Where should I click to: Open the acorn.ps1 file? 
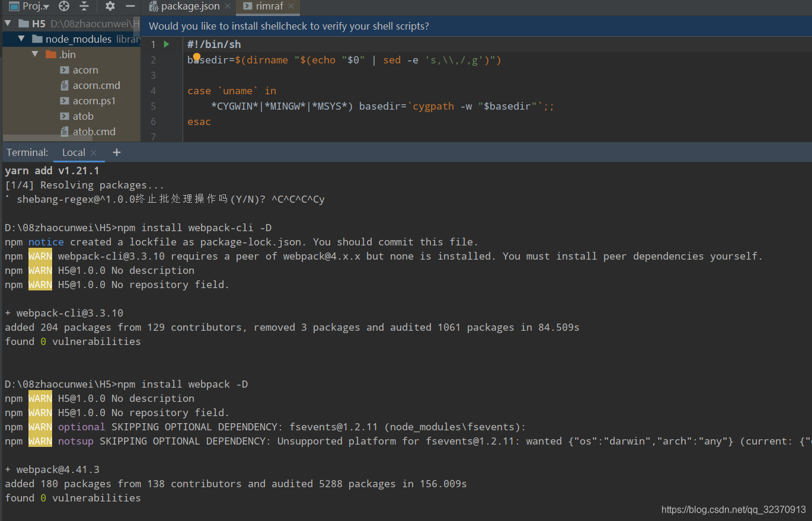pyautogui.click(x=94, y=101)
